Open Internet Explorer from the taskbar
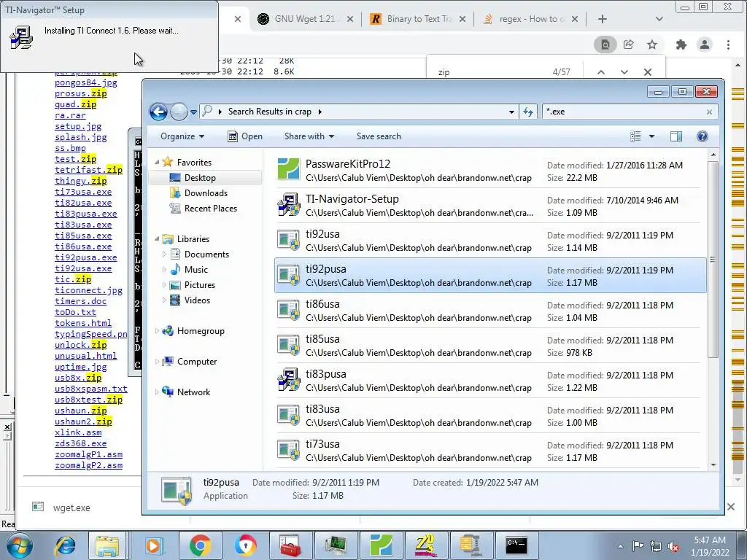Viewport: 747px width, 560px height. pos(65,545)
